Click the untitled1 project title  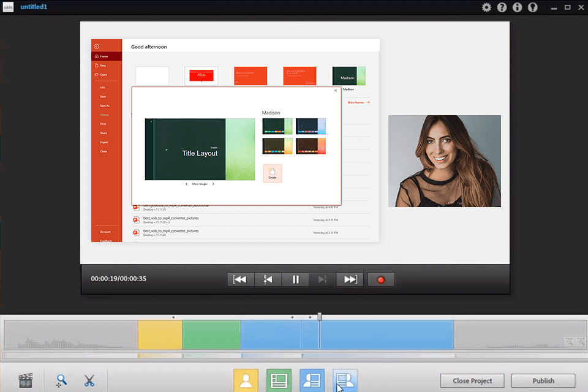(34, 7)
